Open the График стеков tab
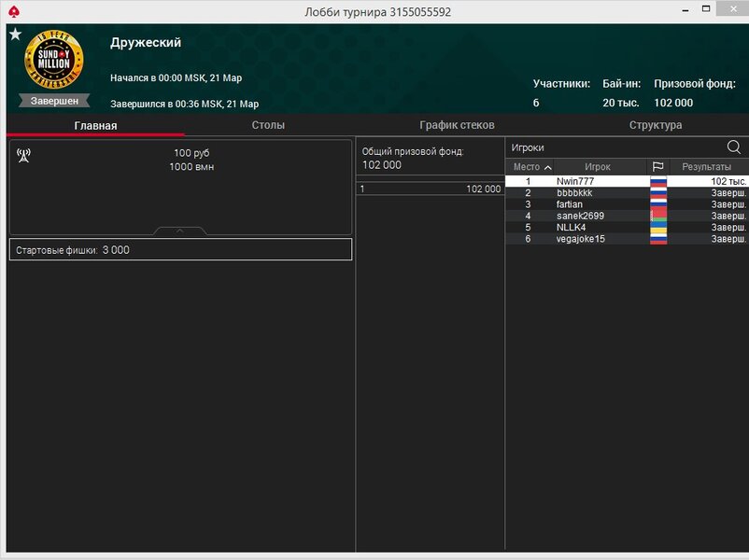This screenshot has height=560, width=749. 457,125
